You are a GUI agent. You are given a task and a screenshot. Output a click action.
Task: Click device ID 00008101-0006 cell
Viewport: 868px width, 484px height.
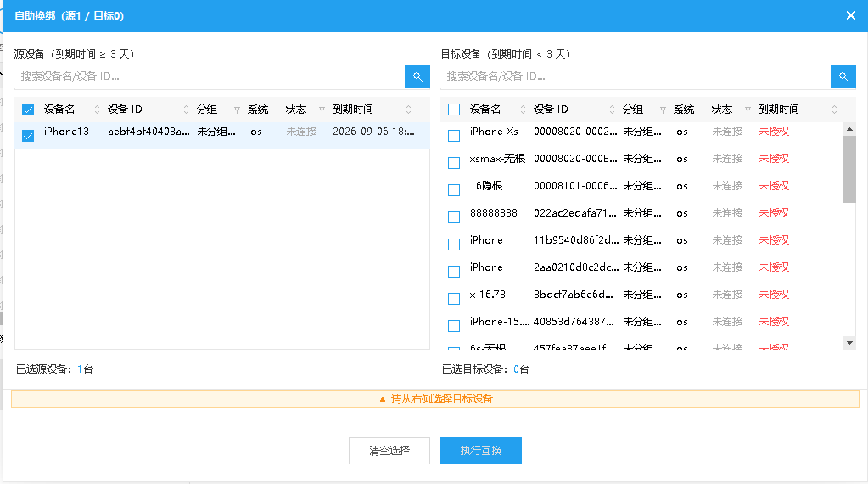tap(575, 185)
